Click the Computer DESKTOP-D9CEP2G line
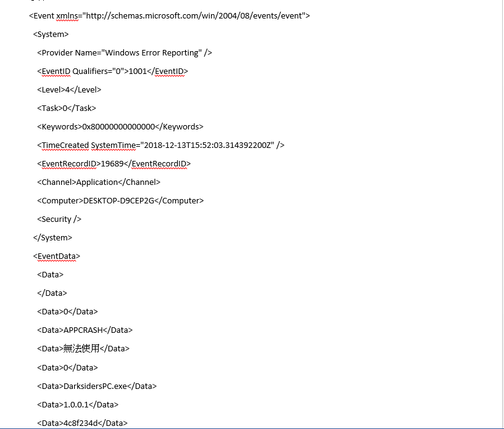This screenshot has height=429, width=504. coord(120,201)
